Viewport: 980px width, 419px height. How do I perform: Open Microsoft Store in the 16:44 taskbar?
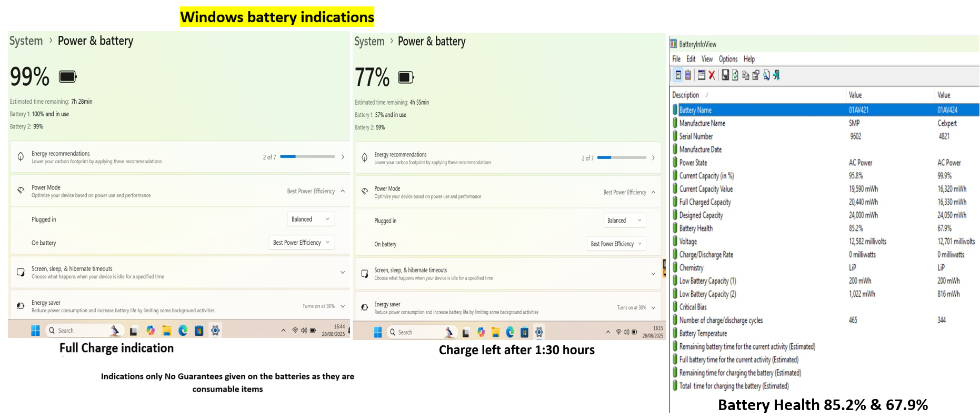(x=199, y=331)
